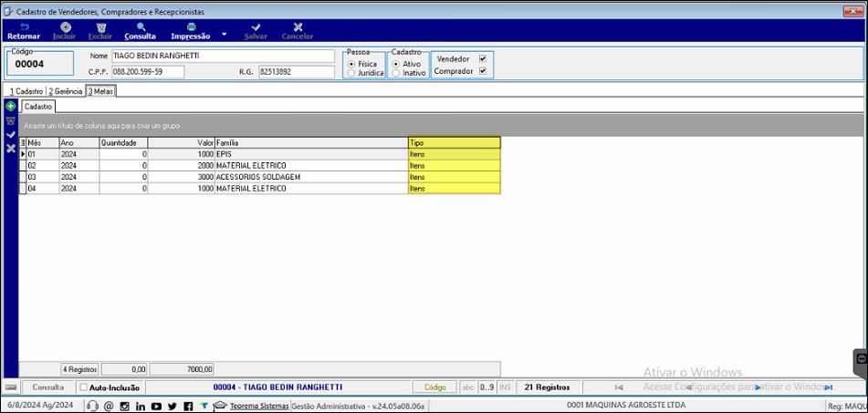Image resolution: width=868 pixels, height=413 pixels.
Task: Click the keyboard icon beside Consulta
Action: [x=11, y=387]
